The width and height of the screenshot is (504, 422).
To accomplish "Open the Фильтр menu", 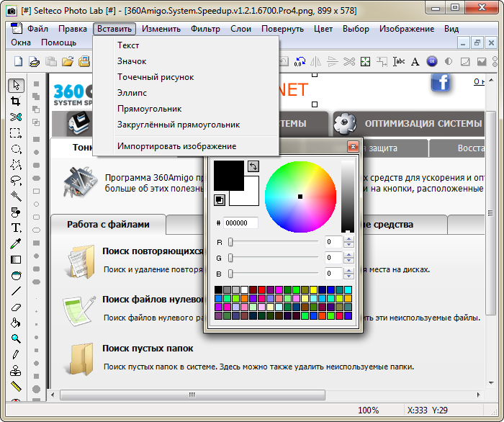I will [205, 29].
